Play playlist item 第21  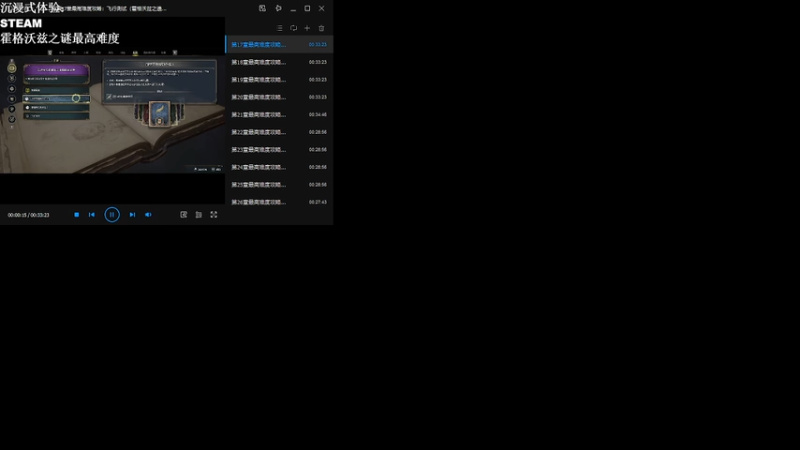[x=279, y=115]
